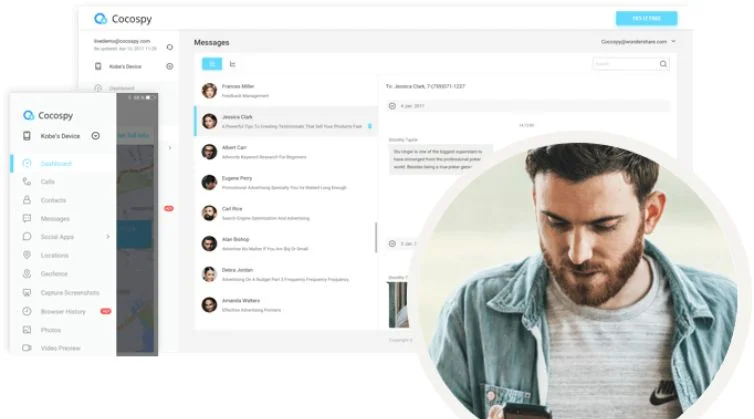This screenshot has width=754, height=419.
Task: Select Messages in the mobile side menu
Action: [x=55, y=219]
